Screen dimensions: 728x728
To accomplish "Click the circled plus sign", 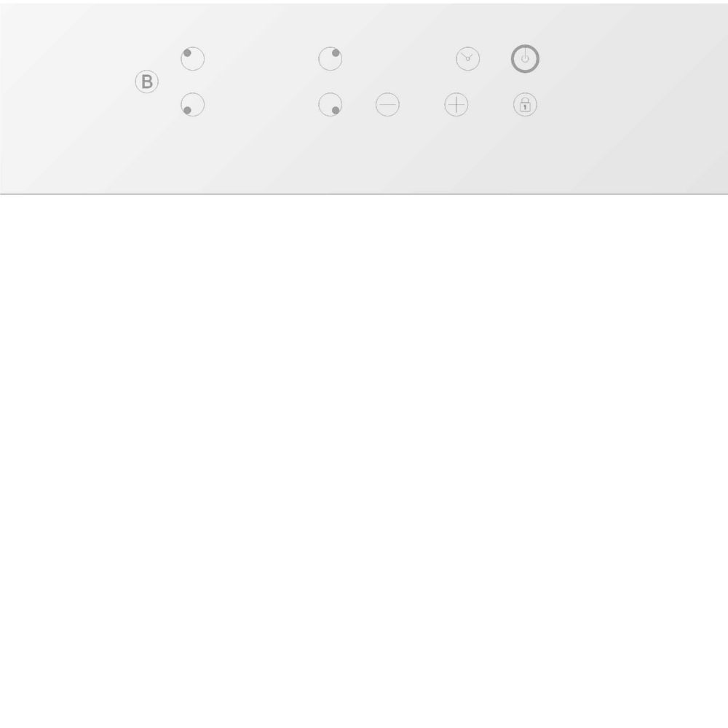I will point(456,104).
